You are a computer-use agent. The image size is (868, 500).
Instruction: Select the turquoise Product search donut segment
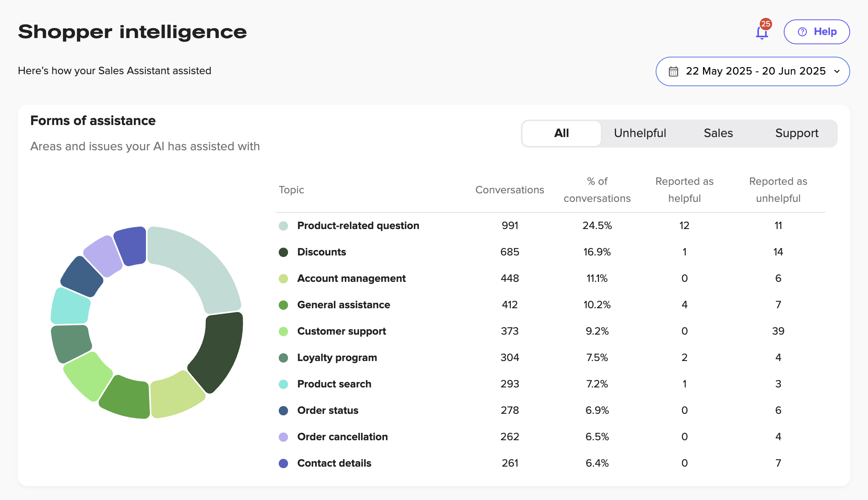point(70,308)
